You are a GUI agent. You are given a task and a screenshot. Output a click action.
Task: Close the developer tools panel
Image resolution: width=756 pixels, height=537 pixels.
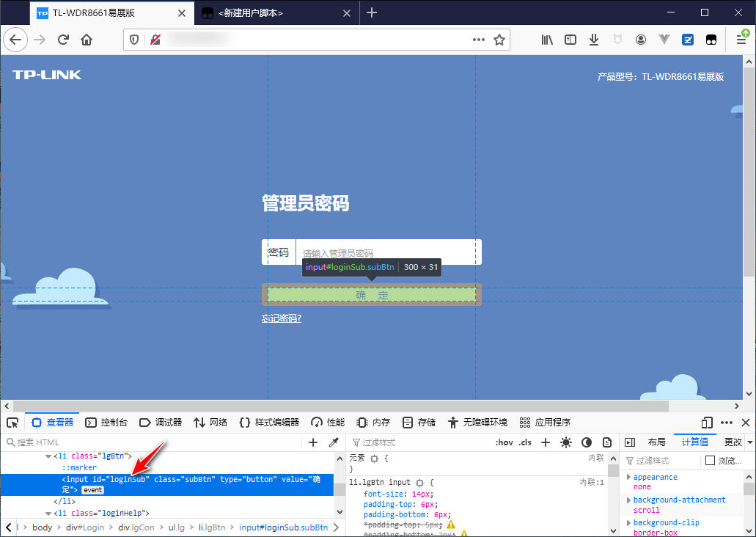pos(746,423)
